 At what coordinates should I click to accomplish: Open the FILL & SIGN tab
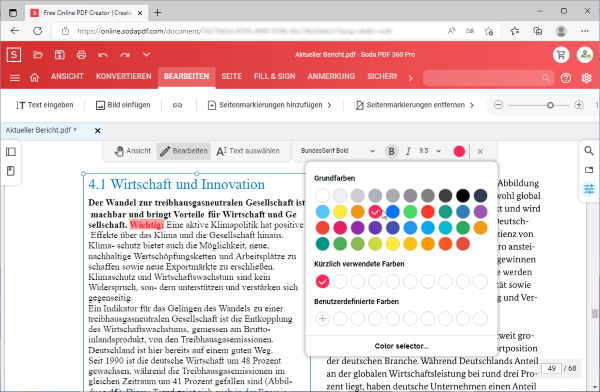[274, 76]
